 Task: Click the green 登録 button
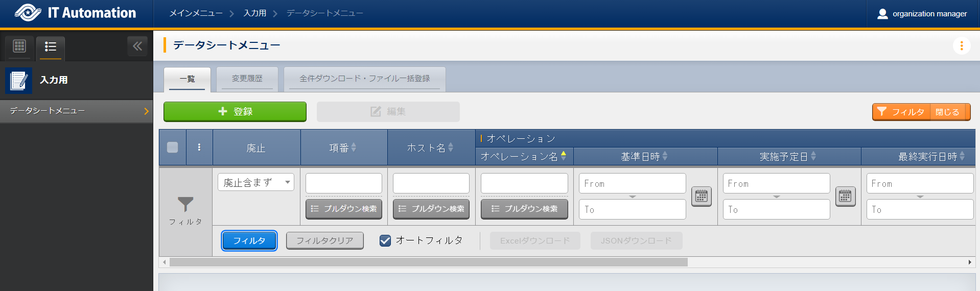[235, 111]
